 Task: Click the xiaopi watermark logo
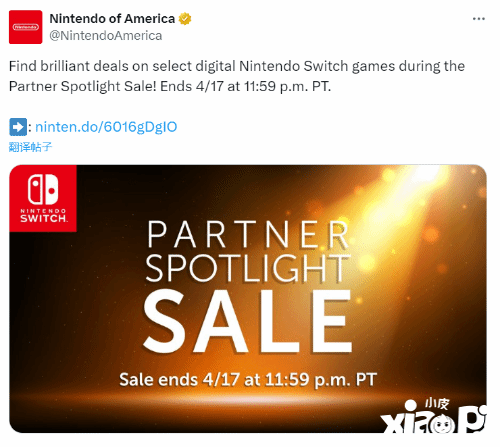click(x=433, y=417)
